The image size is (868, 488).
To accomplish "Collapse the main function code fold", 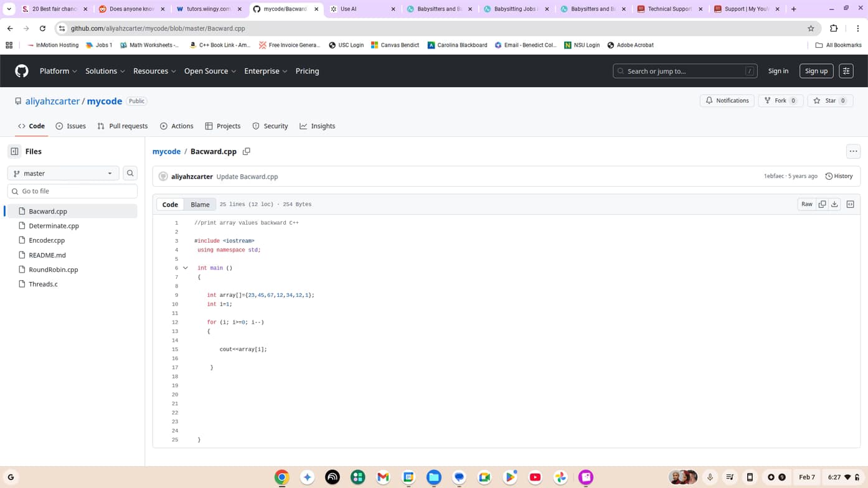I will [186, 268].
